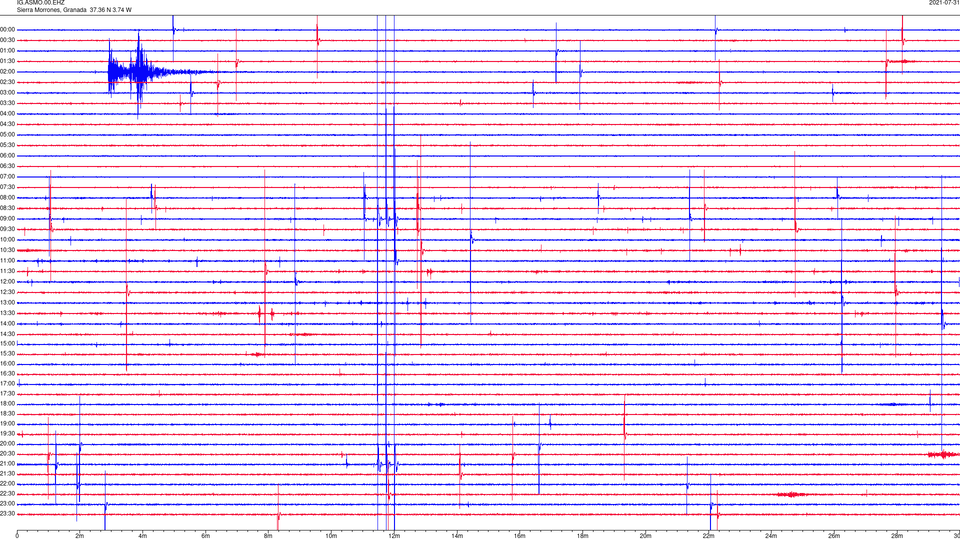Click the 14:00 row label

7,323
